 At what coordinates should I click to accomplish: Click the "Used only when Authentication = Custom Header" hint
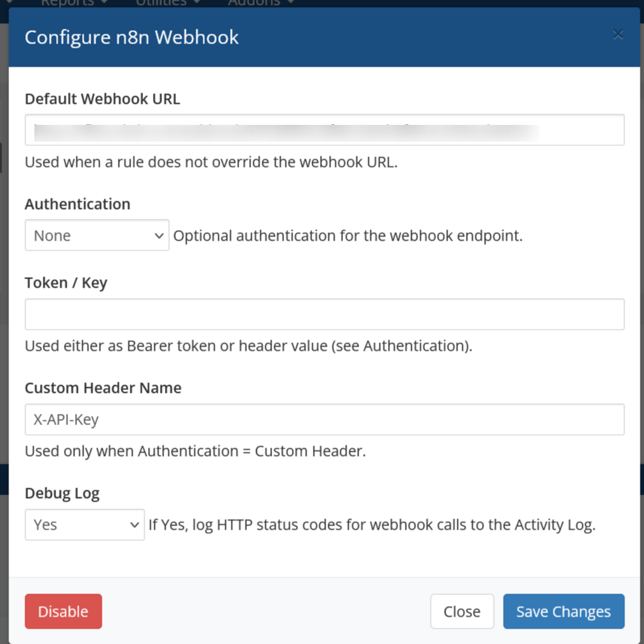pyautogui.click(x=195, y=451)
